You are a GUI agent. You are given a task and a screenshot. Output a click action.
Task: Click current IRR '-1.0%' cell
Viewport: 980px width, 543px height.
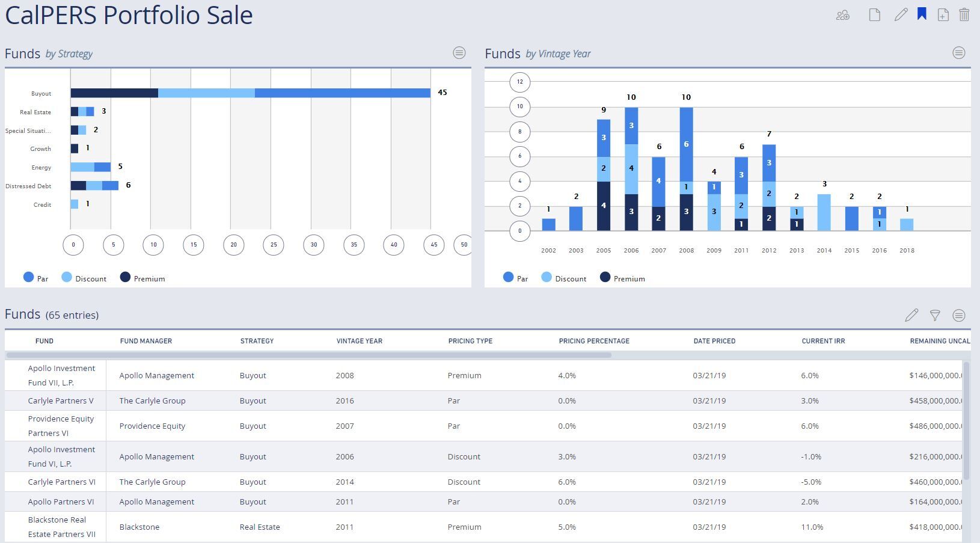pyautogui.click(x=811, y=456)
